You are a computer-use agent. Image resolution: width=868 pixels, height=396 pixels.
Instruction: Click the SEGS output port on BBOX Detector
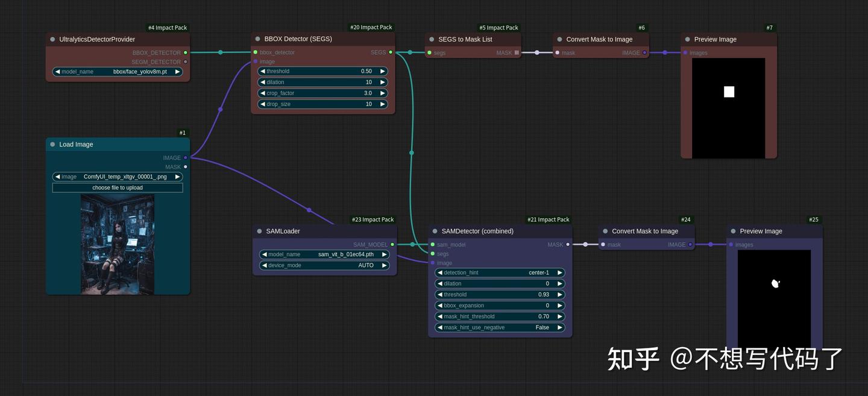[x=391, y=52]
